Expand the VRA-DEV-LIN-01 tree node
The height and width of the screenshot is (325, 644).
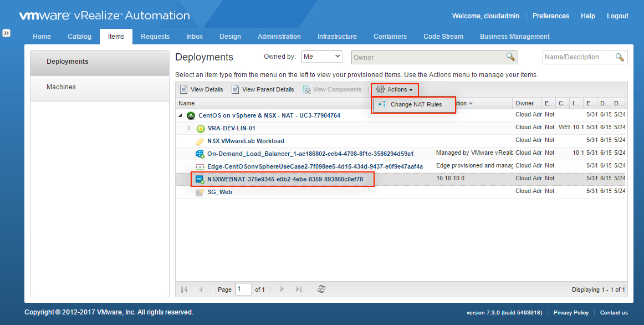click(x=189, y=128)
